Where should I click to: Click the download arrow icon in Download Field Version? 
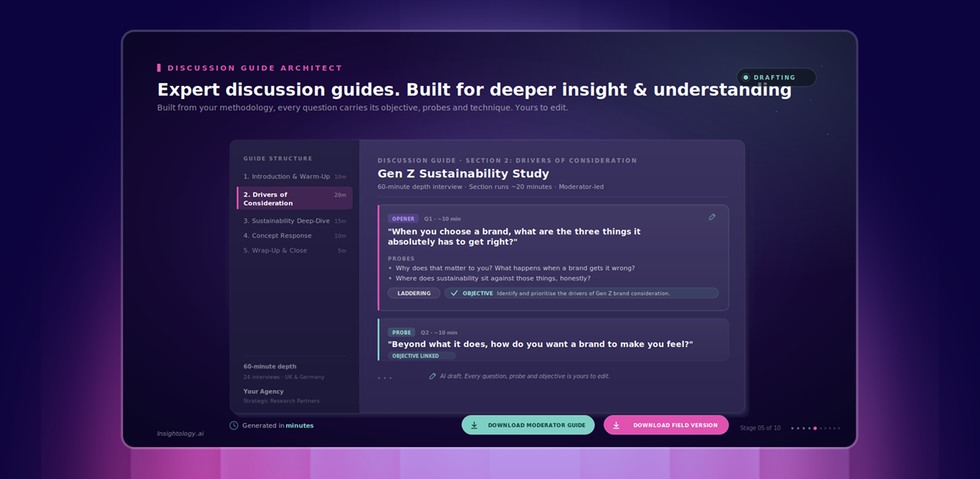click(616, 425)
